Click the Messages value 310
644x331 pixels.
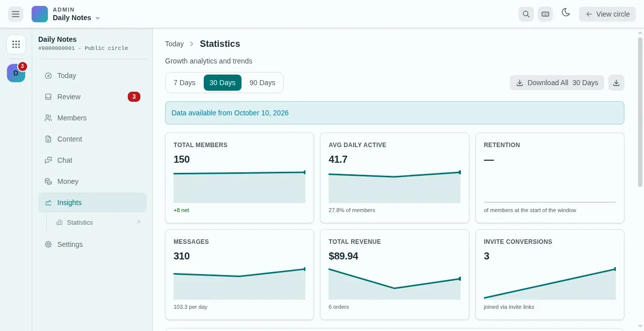pos(182,256)
